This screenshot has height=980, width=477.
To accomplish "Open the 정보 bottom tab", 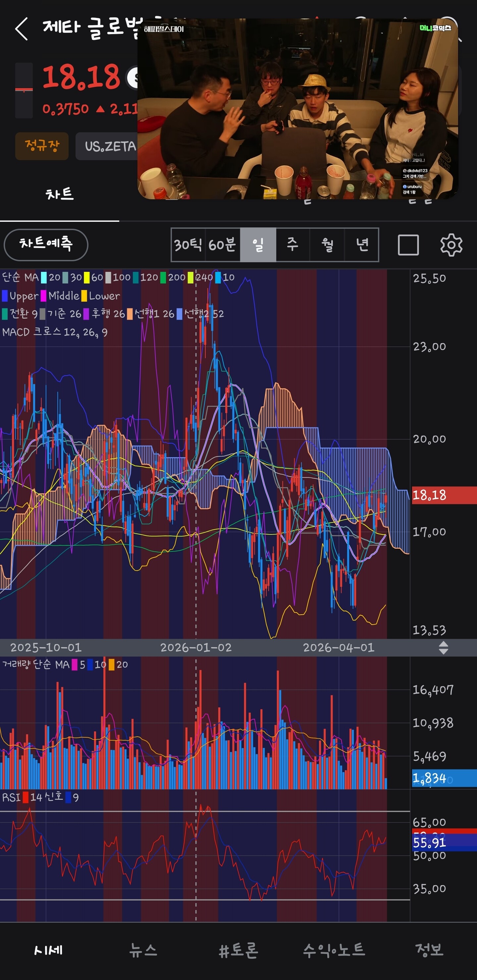I will point(429,950).
